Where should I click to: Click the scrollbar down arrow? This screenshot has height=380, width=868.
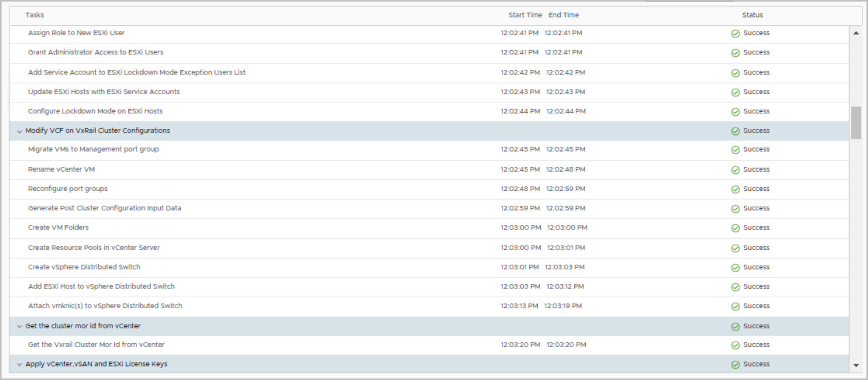(856, 365)
